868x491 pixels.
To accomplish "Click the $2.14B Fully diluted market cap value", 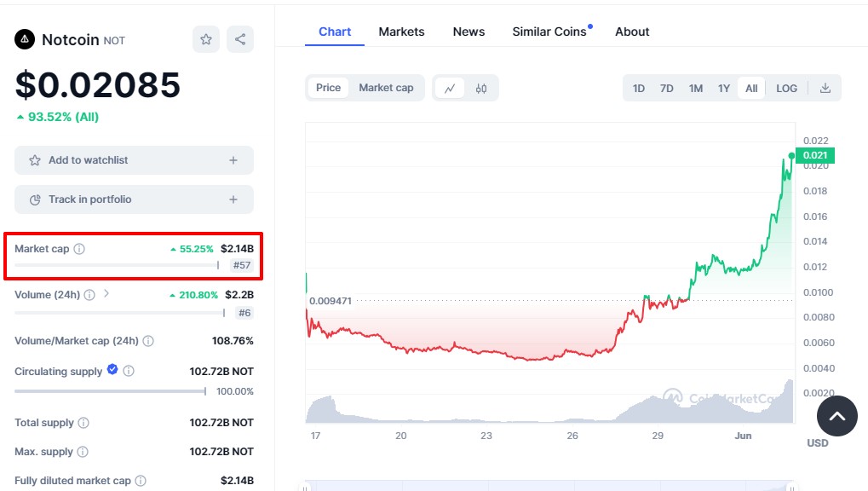I will pyautogui.click(x=237, y=481).
